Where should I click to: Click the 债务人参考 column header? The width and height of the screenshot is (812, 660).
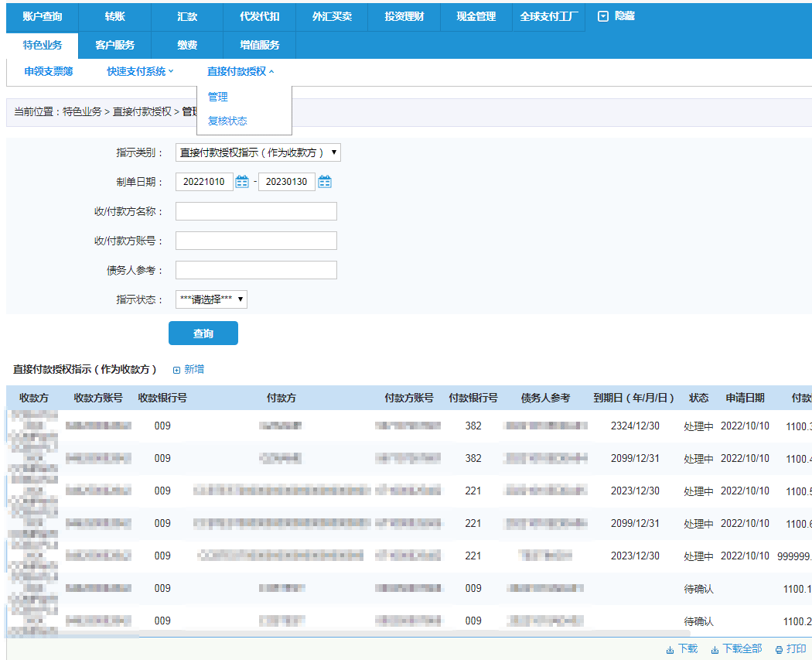click(545, 398)
